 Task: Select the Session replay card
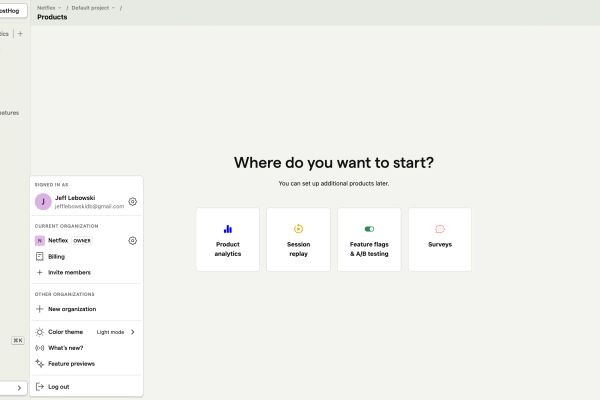pyautogui.click(x=298, y=240)
